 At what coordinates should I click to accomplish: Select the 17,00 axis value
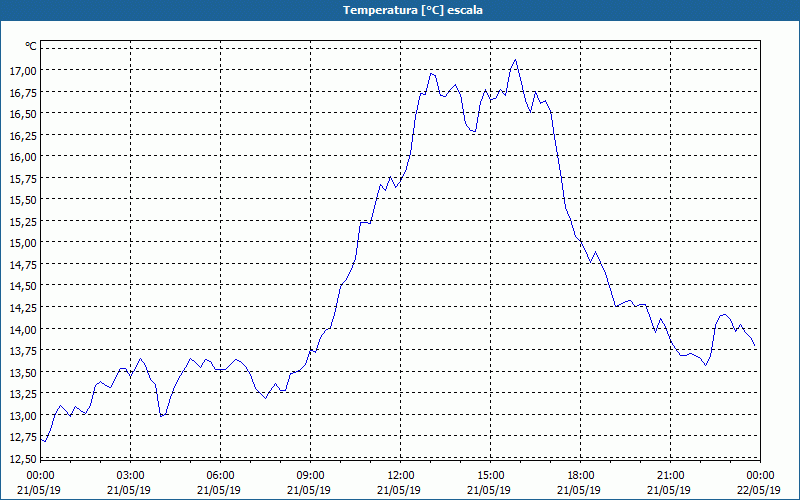(x=23, y=70)
